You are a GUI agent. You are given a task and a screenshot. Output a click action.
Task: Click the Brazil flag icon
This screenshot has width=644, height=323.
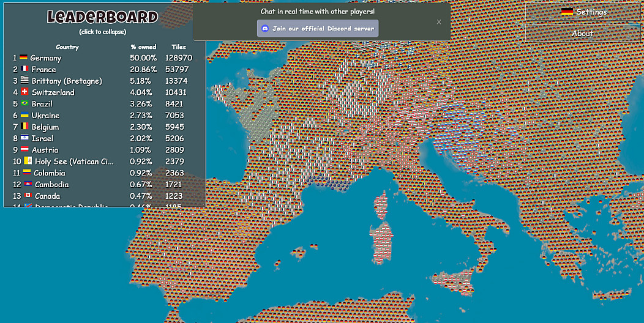(x=24, y=104)
